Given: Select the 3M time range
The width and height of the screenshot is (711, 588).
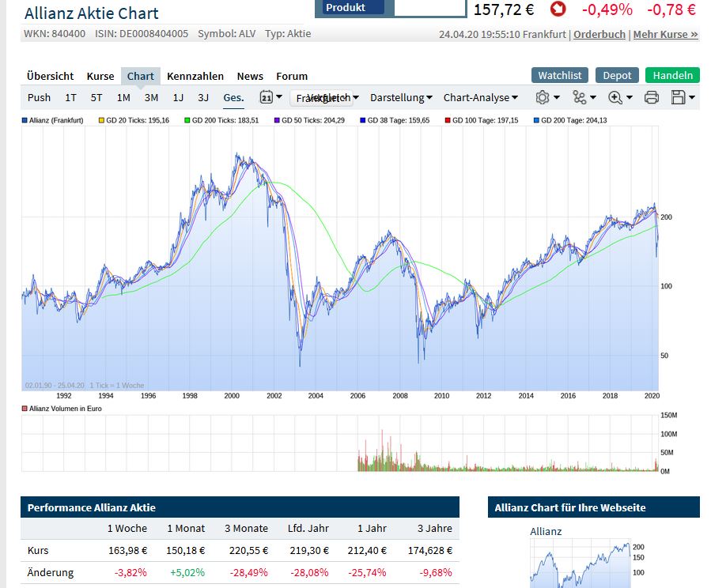Looking at the screenshot, I should pyautogui.click(x=151, y=97).
